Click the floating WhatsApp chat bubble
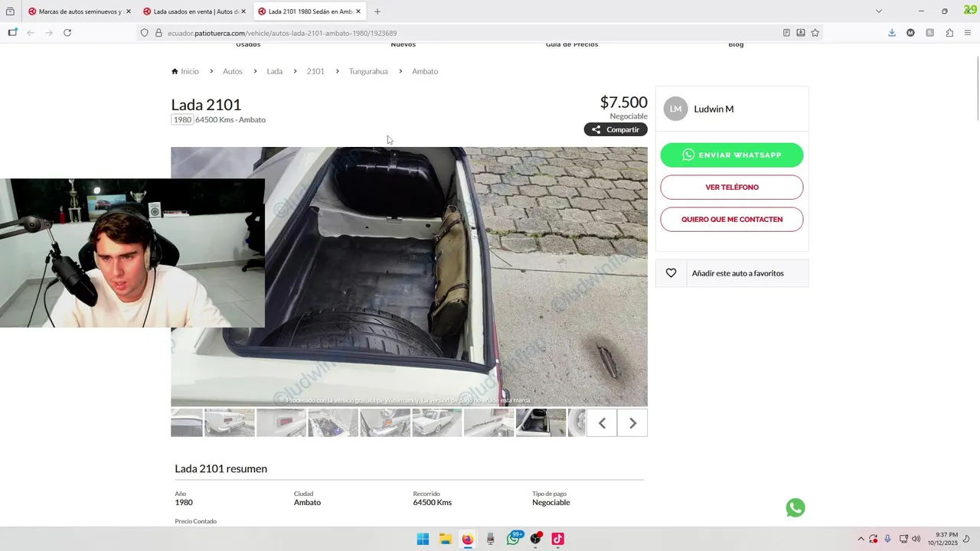The width and height of the screenshot is (980, 551). point(795,507)
